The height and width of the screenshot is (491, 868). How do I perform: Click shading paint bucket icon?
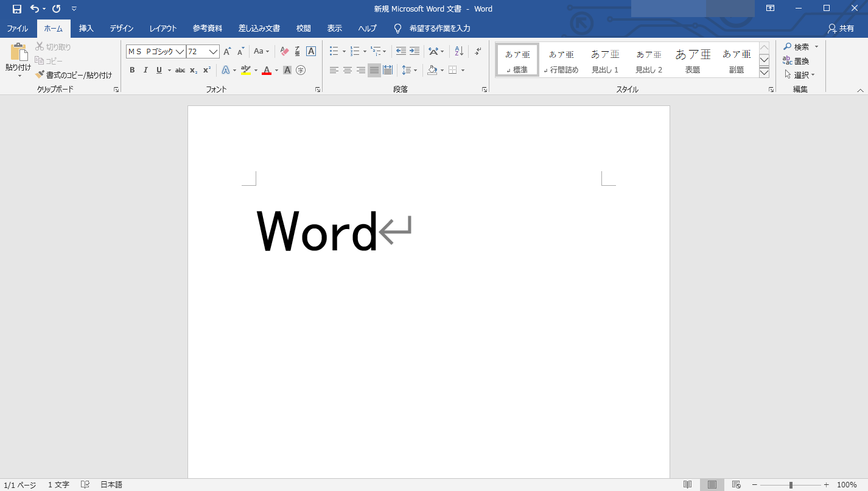pos(432,70)
